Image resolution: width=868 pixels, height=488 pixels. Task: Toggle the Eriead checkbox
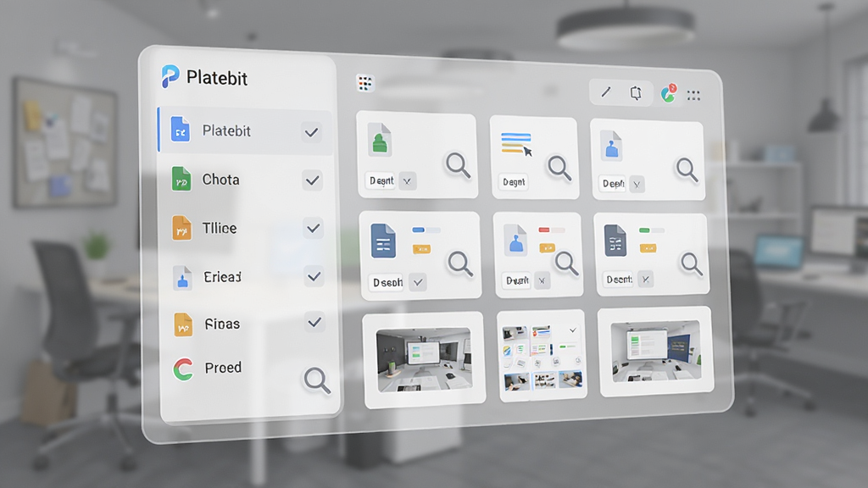pyautogui.click(x=314, y=276)
